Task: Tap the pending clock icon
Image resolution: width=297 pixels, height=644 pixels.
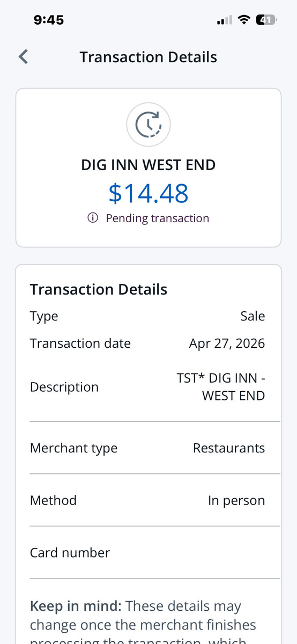Action: tap(148, 125)
